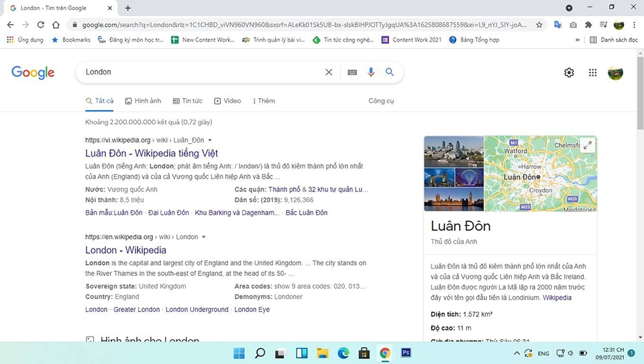Go back to the previous page
The image size is (644, 364).
tap(10, 25)
